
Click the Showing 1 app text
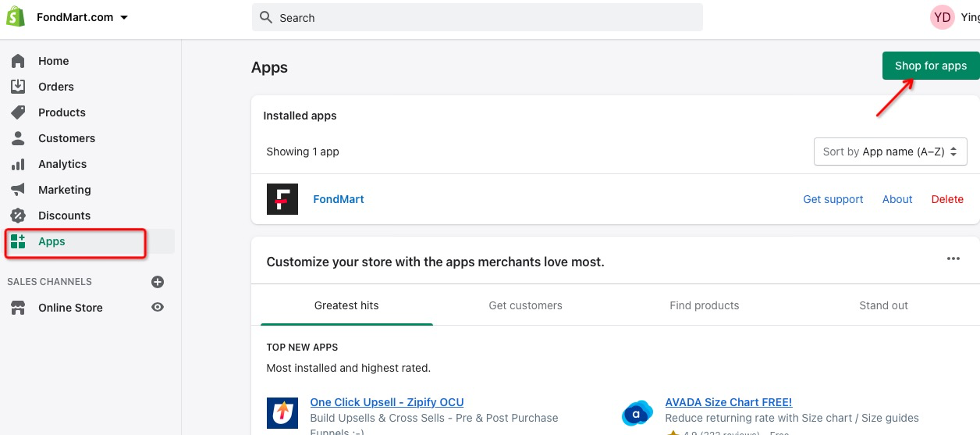(x=303, y=152)
